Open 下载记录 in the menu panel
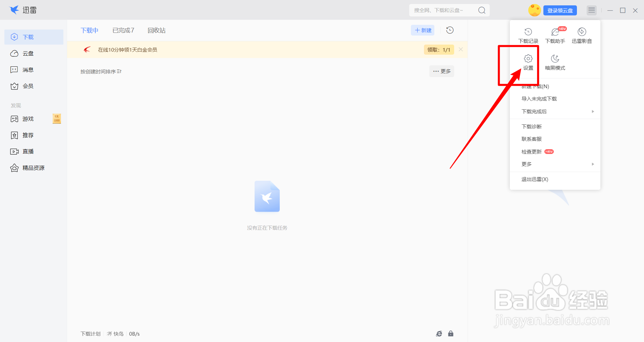The height and width of the screenshot is (342, 644). pyautogui.click(x=528, y=36)
